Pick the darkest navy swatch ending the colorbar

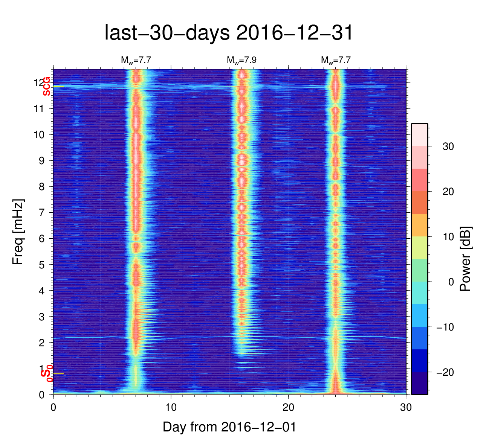point(419,383)
